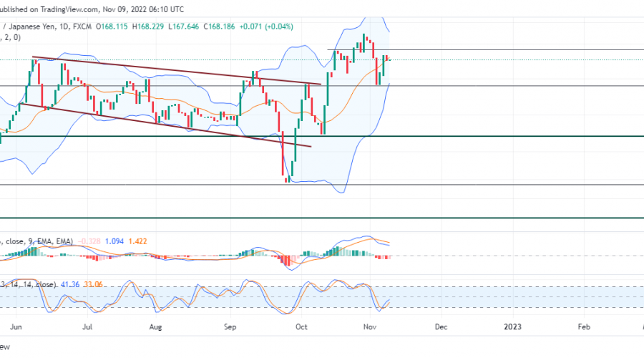Click the close price value C168.186
The height and width of the screenshot is (358, 644).
pos(220,26)
